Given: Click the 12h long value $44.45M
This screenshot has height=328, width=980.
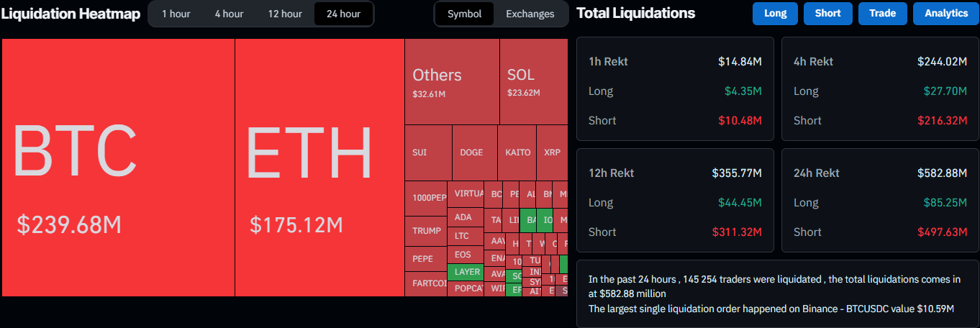Looking at the screenshot, I should (x=740, y=203).
